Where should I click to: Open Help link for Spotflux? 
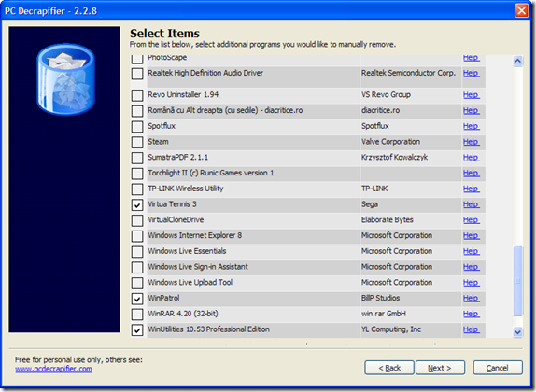[471, 126]
